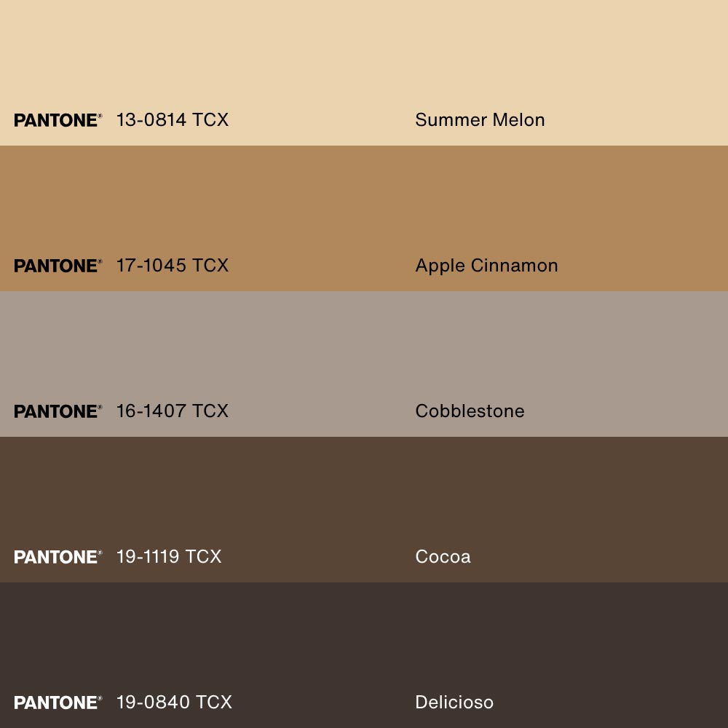This screenshot has width=728, height=728.
Task: Click the PANTONE logo in the Apple Cinnamon row
Action: (x=58, y=266)
